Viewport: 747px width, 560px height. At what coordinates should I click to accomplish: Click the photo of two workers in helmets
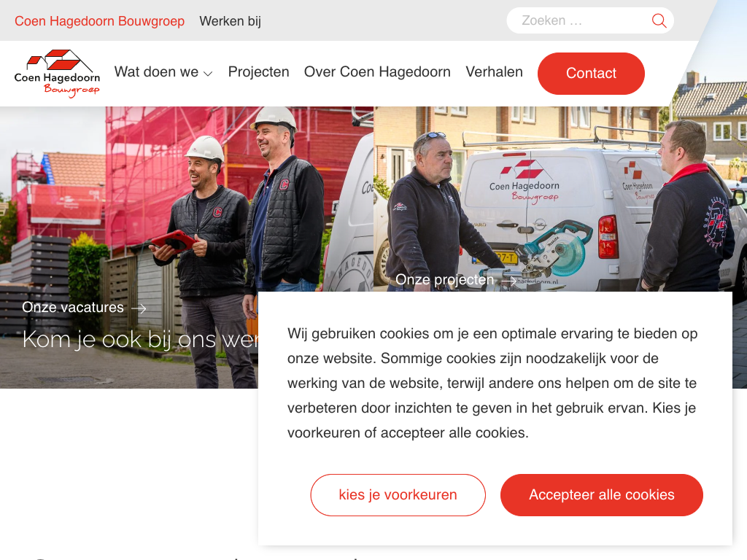point(187,199)
